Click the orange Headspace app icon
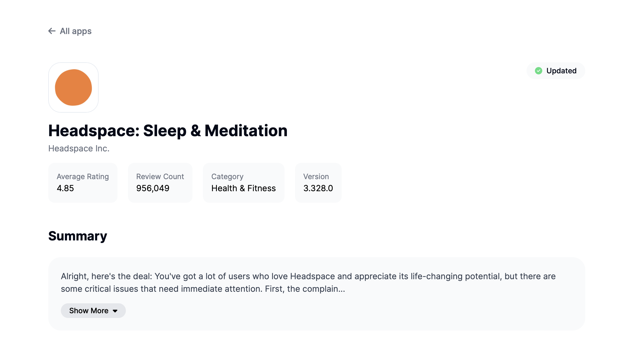The image size is (644, 352). (73, 87)
